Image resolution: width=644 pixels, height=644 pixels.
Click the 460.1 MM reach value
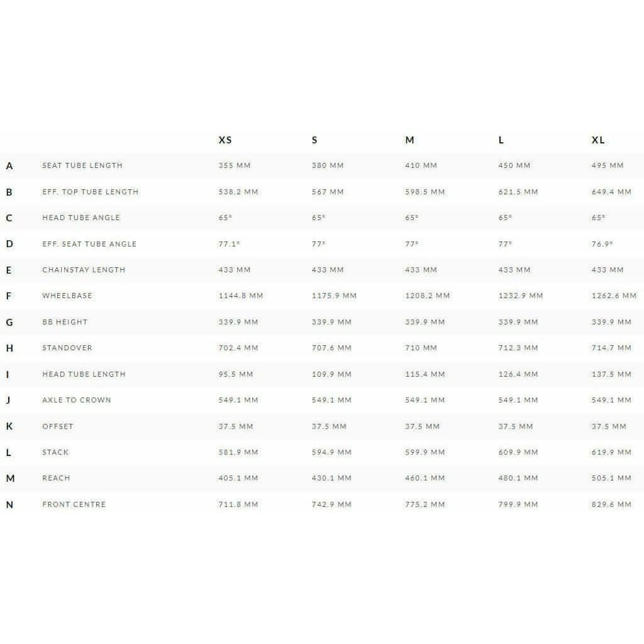(425, 478)
